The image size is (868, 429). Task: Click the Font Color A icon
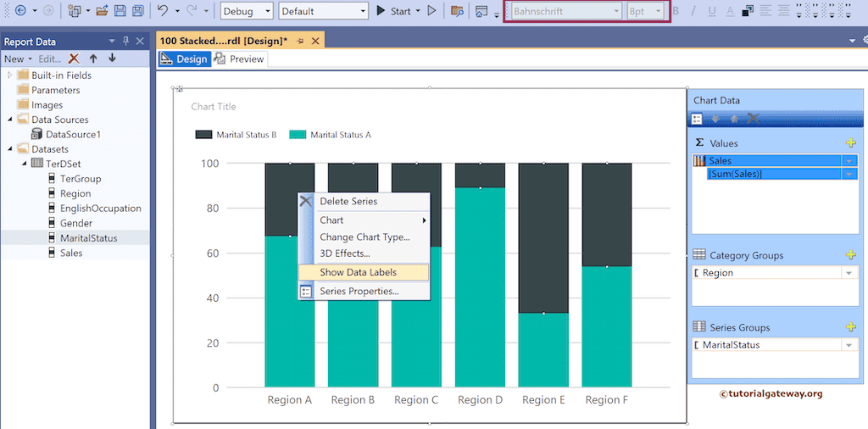[730, 11]
